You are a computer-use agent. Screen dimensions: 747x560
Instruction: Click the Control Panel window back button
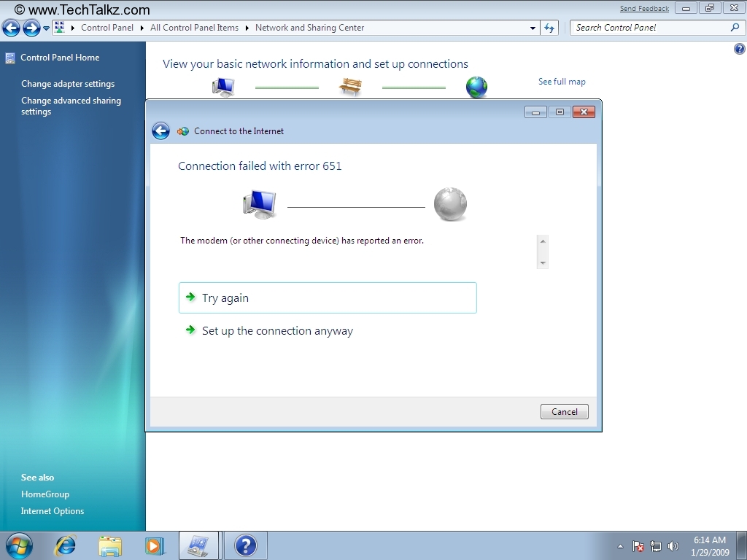[x=11, y=28]
